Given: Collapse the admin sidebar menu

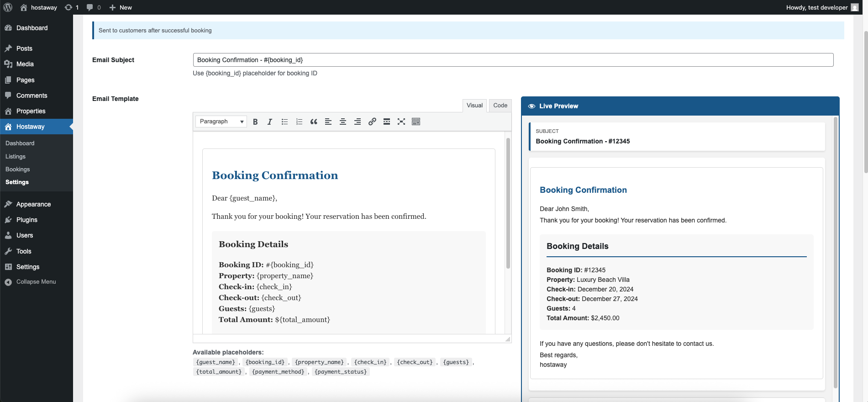Looking at the screenshot, I should (x=37, y=282).
